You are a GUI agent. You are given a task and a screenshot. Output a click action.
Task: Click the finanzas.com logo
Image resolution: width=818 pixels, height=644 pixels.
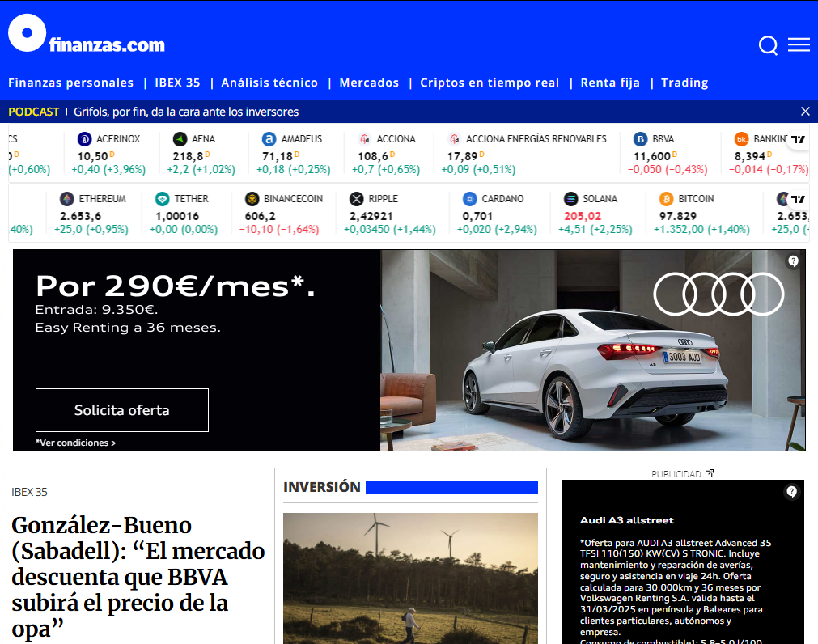(x=87, y=33)
